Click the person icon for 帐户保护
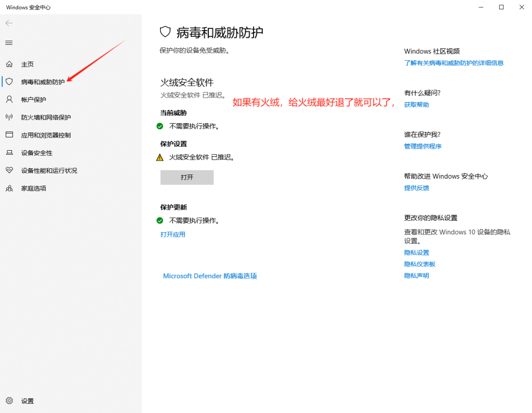The height and width of the screenshot is (413, 532). pyautogui.click(x=9, y=99)
